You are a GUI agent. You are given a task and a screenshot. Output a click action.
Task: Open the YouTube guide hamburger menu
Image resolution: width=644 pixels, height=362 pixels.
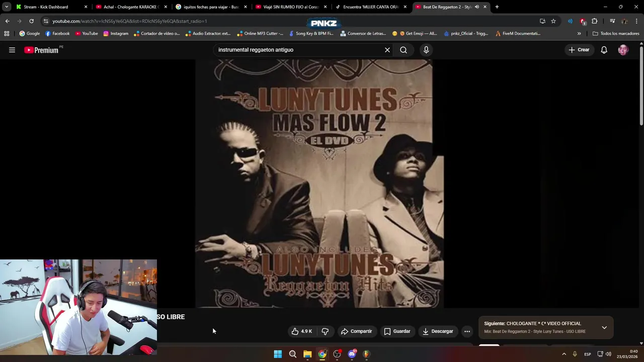click(x=12, y=50)
